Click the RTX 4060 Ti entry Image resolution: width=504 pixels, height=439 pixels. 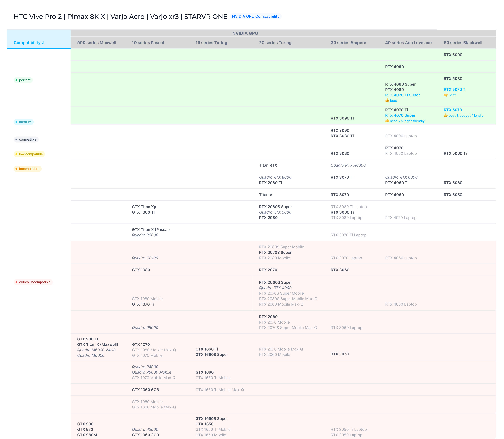point(397,183)
